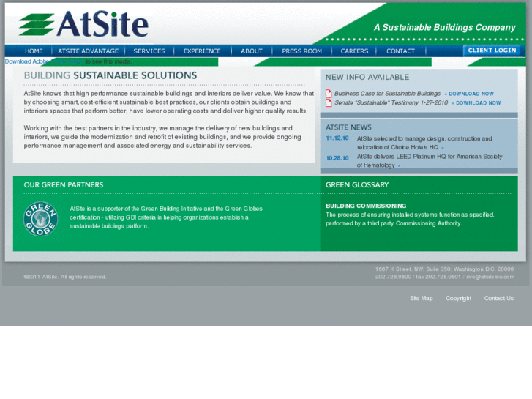The image size is (532, 399).
Task: Click A Sustainable Buildings Company tagline
Action: coord(444,28)
